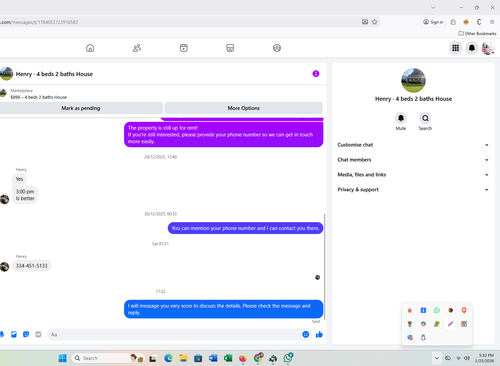Expand Media, files and links section
This screenshot has width=500, height=366.
(x=413, y=175)
